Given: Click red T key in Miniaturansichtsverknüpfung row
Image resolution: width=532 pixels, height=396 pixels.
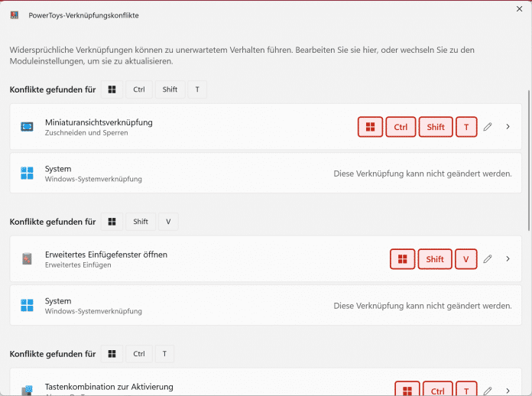Looking at the screenshot, I should click(x=466, y=127).
